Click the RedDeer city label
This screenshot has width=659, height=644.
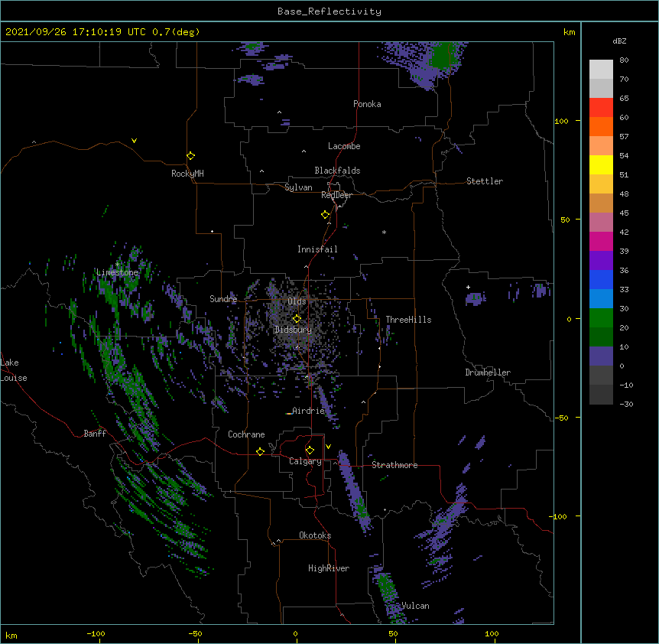coord(336,195)
